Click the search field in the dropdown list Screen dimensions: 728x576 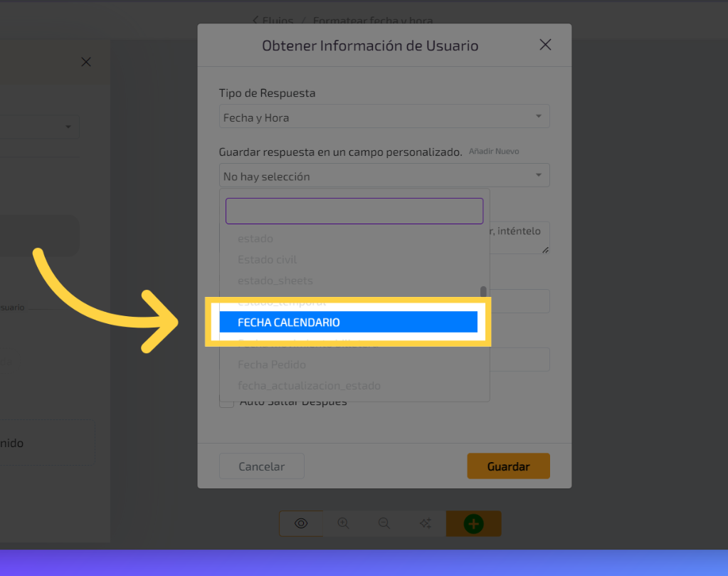(354, 211)
